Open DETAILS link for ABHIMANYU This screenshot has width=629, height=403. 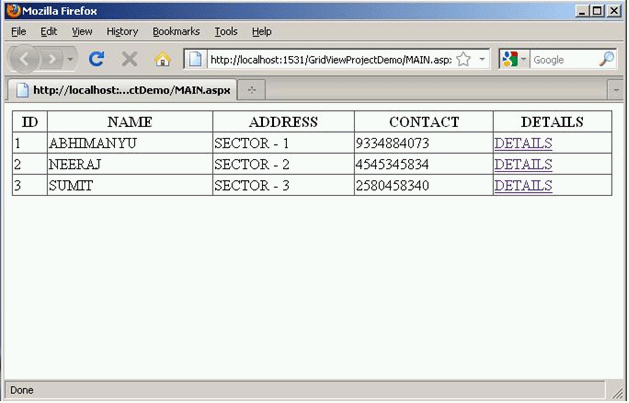(523, 143)
